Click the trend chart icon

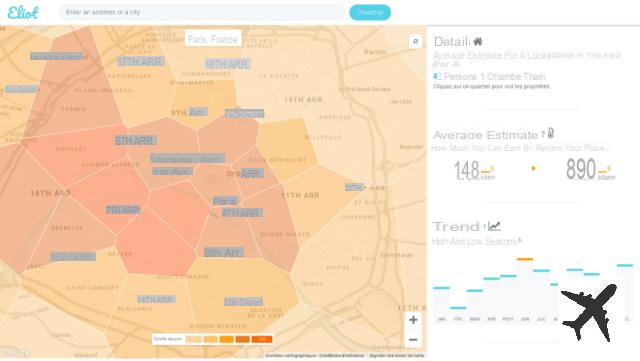[494, 226]
